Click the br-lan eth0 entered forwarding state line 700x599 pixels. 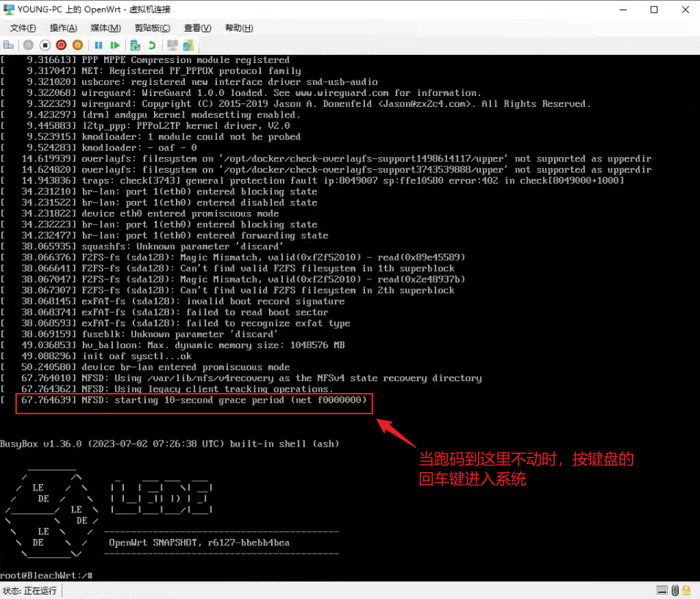point(164,235)
